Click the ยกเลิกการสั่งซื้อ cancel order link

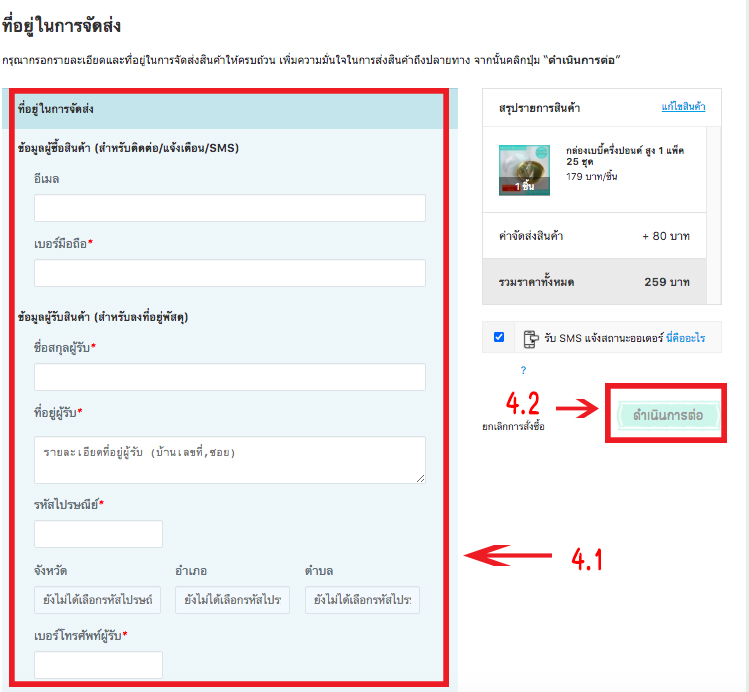pos(513,426)
